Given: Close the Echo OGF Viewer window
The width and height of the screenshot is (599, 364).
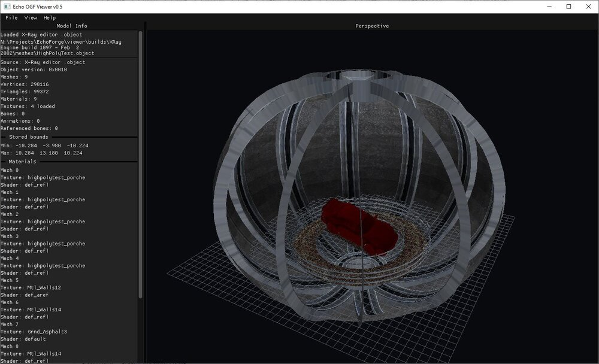Looking at the screenshot, I should tap(588, 7).
